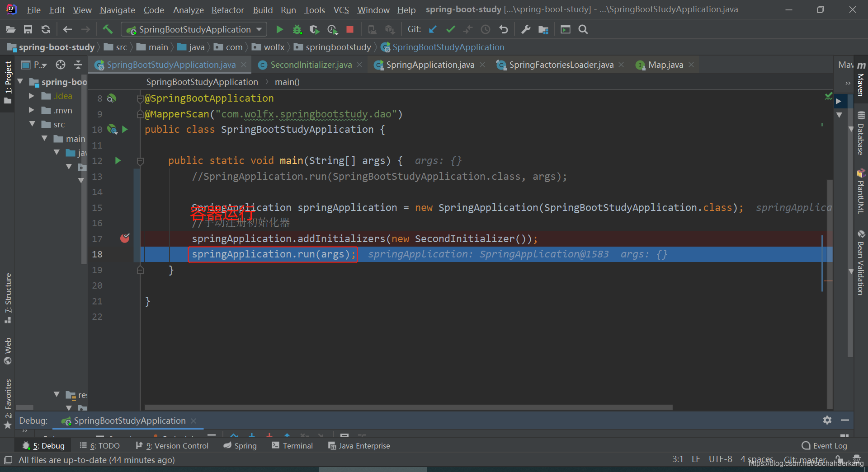Open the Refactor menu
Viewport: 868px width, 472px height.
pos(227,9)
